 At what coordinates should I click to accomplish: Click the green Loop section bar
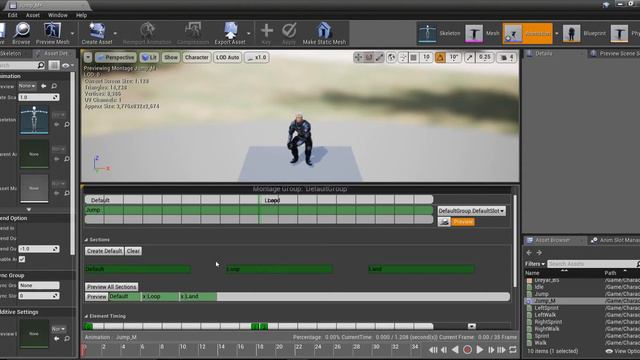tap(280, 269)
